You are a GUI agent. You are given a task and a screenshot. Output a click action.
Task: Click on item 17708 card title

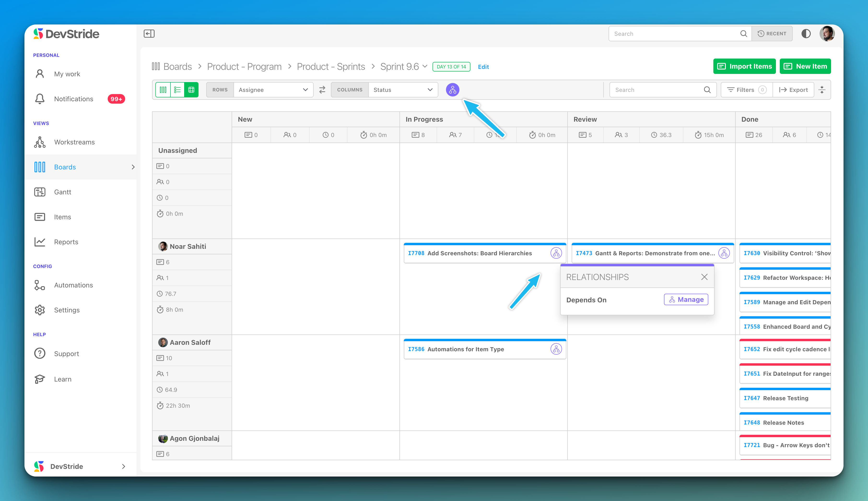pos(480,253)
